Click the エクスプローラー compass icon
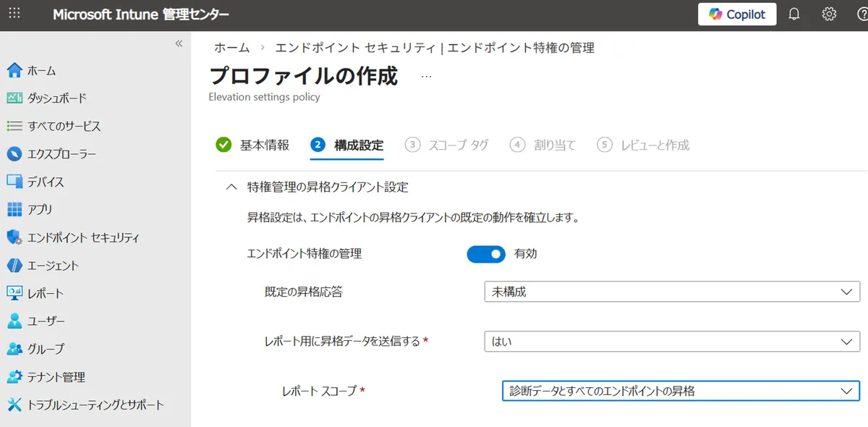Viewport: 868px width, 427px height. [14, 153]
